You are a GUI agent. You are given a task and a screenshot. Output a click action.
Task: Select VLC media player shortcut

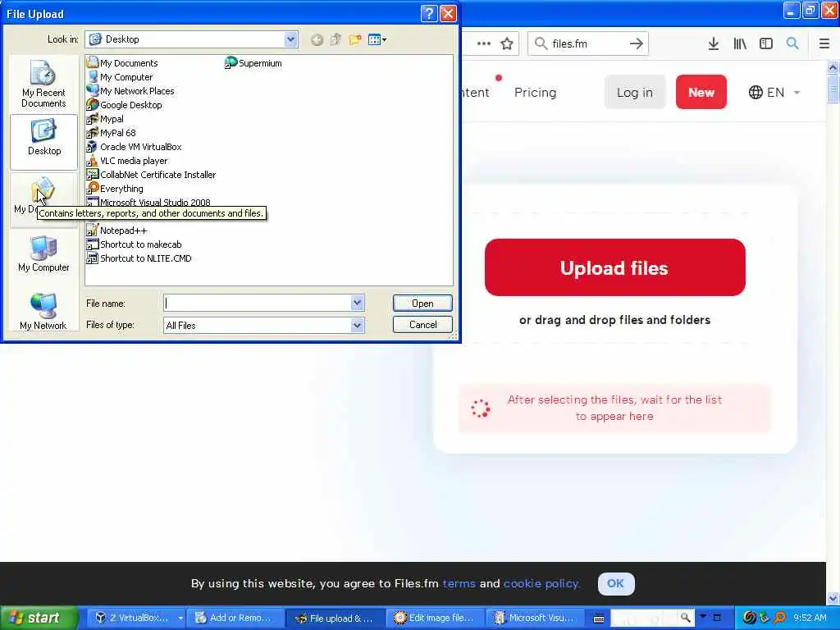point(127,161)
